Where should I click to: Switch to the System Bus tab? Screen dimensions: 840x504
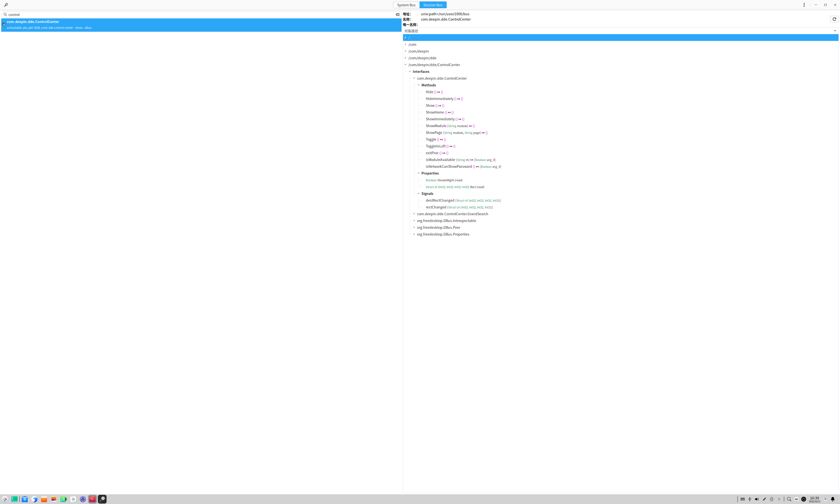(406, 5)
